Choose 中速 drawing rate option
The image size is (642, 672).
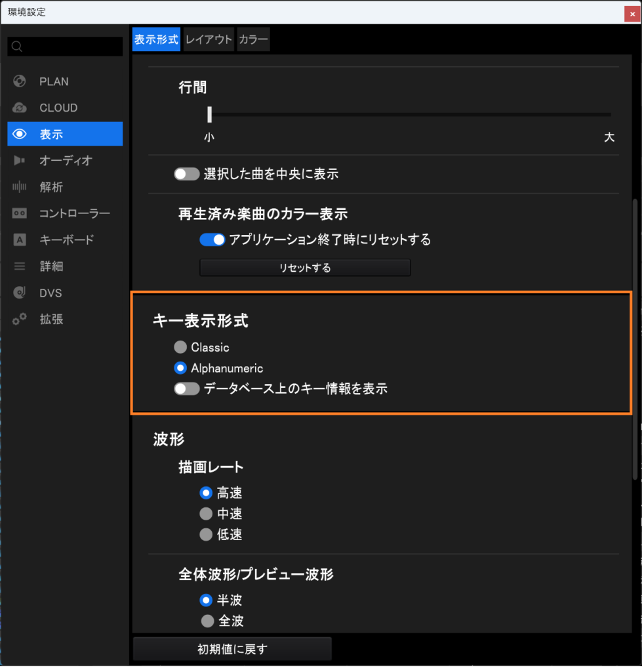206,513
